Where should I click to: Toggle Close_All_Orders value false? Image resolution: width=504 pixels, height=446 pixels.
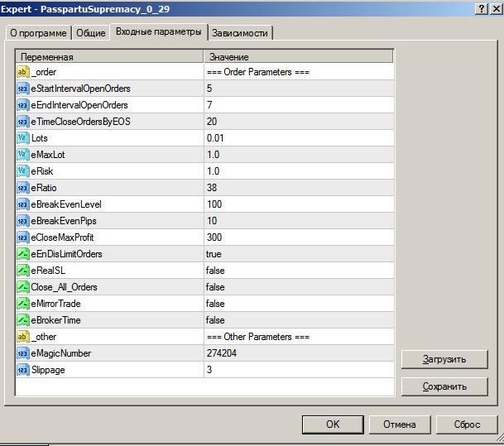(299, 287)
